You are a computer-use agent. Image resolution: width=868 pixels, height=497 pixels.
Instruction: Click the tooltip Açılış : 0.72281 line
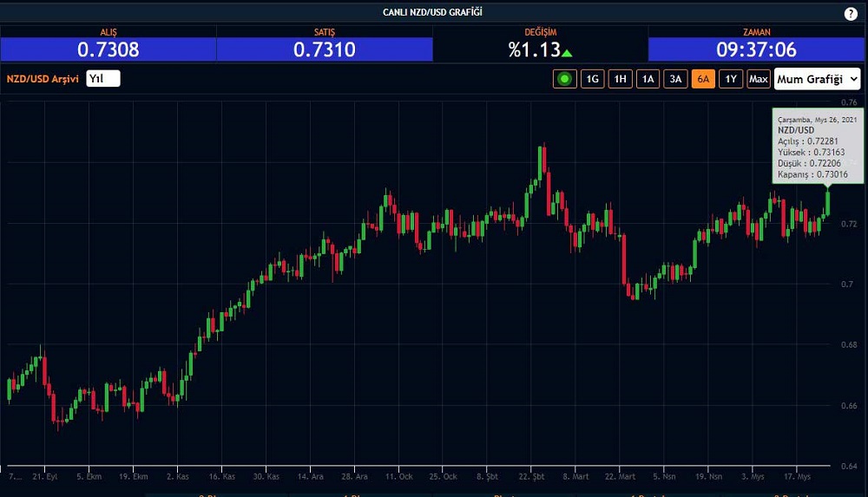pyautogui.click(x=807, y=141)
